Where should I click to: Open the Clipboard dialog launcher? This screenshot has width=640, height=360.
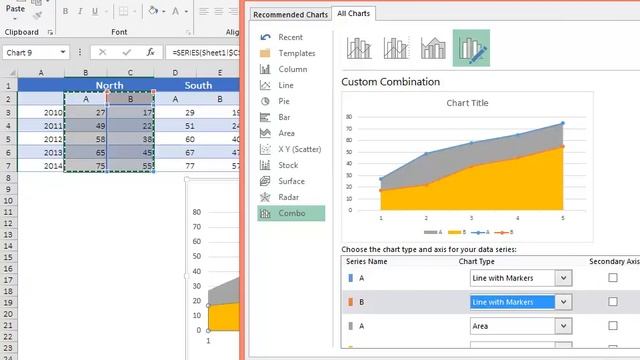(x=50, y=32)
